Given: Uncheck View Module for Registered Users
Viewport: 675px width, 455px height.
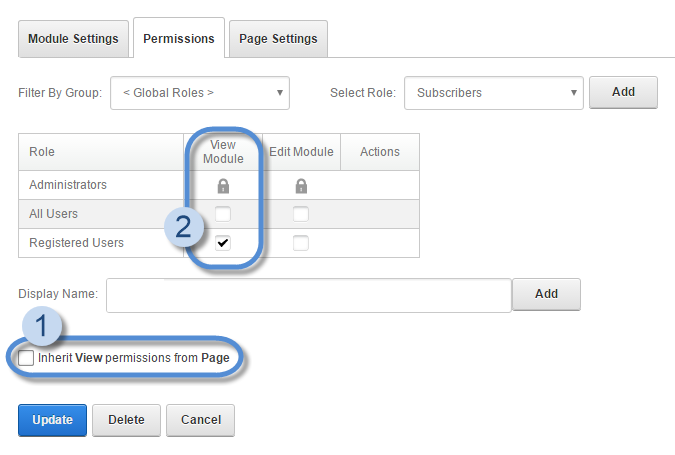Looking at the screenshot, I should point(223,243).
